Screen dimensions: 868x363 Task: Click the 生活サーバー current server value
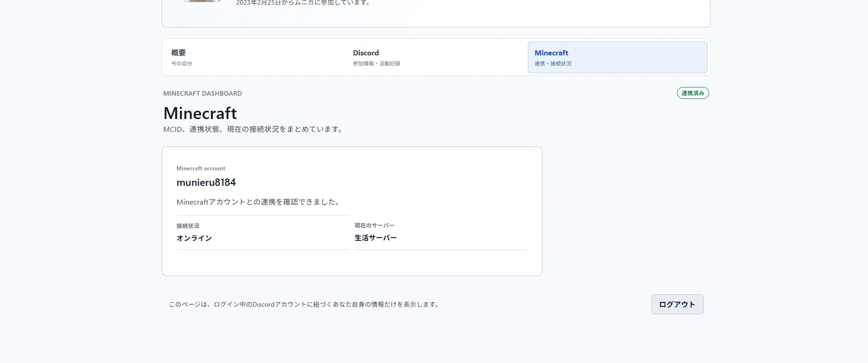375,238
